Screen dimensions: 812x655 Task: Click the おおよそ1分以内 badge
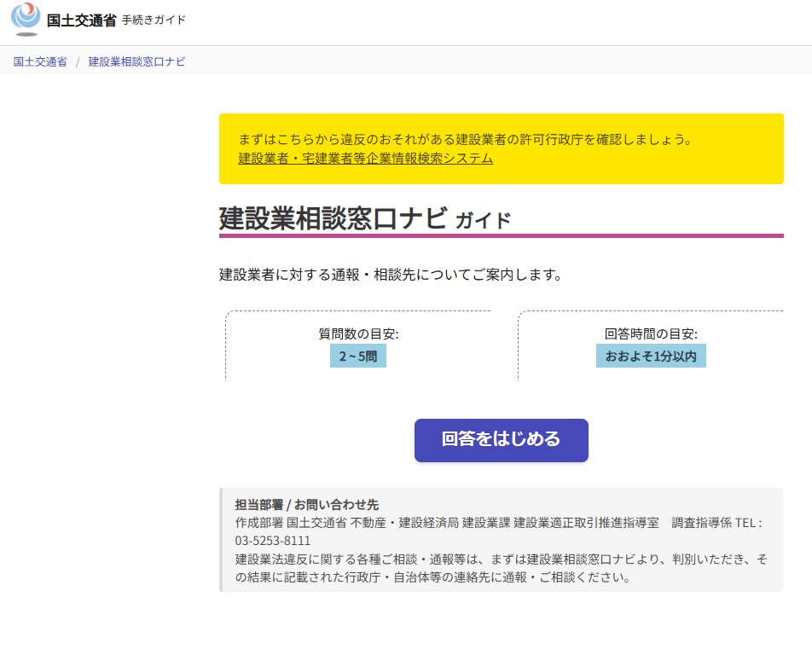click(651, 356)
